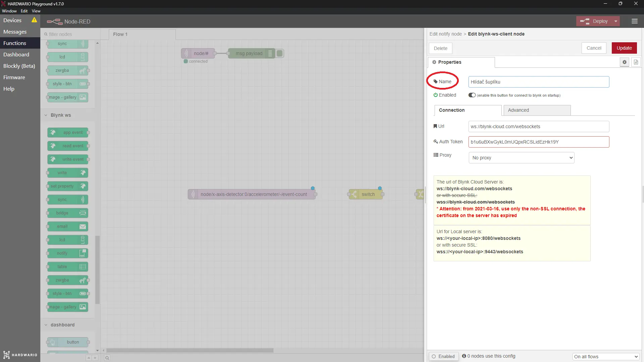Viewport: 644px width, 362px height.
Task: Select the Blynk 'write' node
Action: coord(68,173)
